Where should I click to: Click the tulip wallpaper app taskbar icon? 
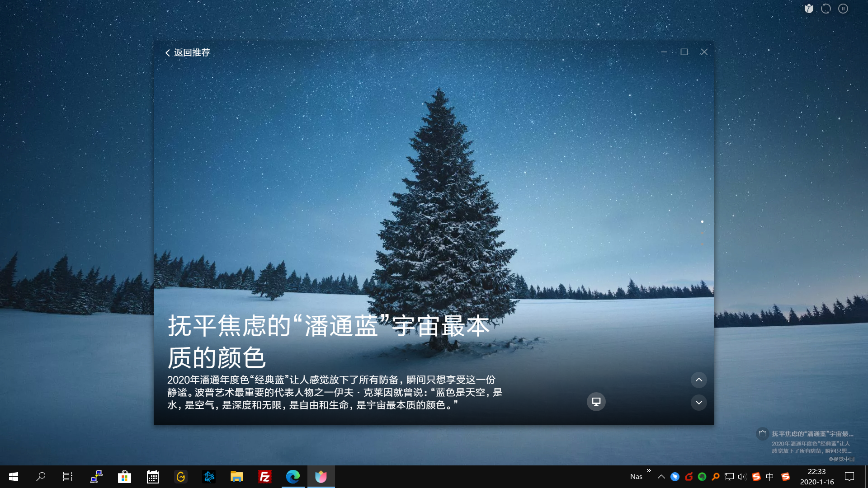321,477
